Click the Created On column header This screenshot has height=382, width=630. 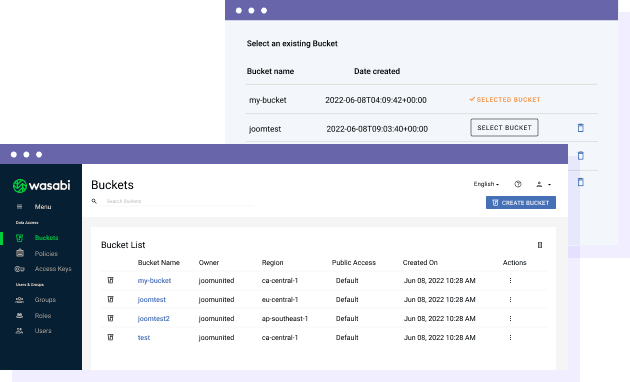point(420,262)
